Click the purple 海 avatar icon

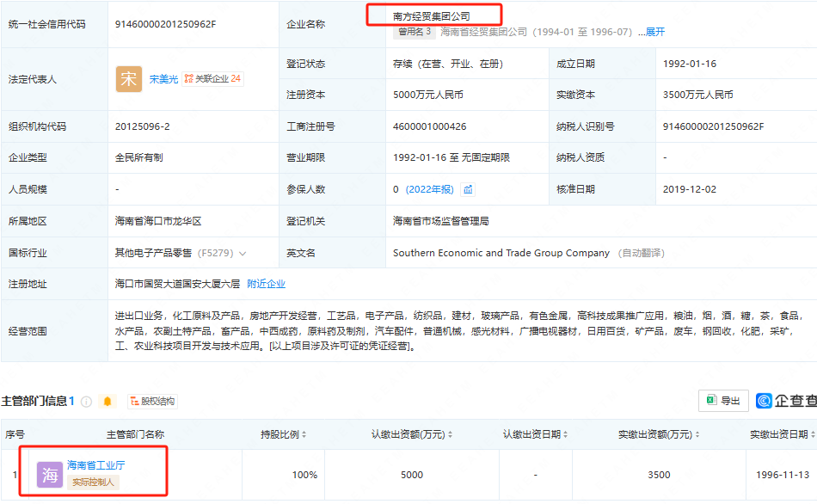pos(50,476)
